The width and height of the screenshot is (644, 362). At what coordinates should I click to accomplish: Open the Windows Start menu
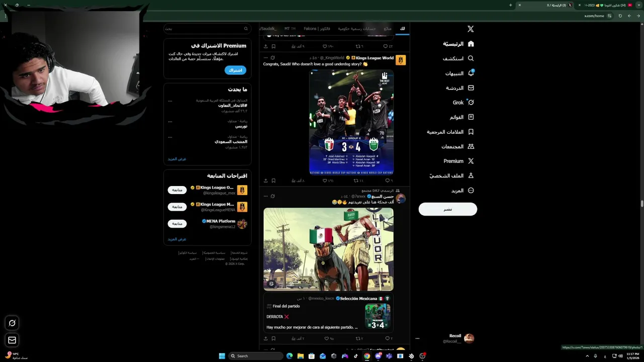click(222, 356)
